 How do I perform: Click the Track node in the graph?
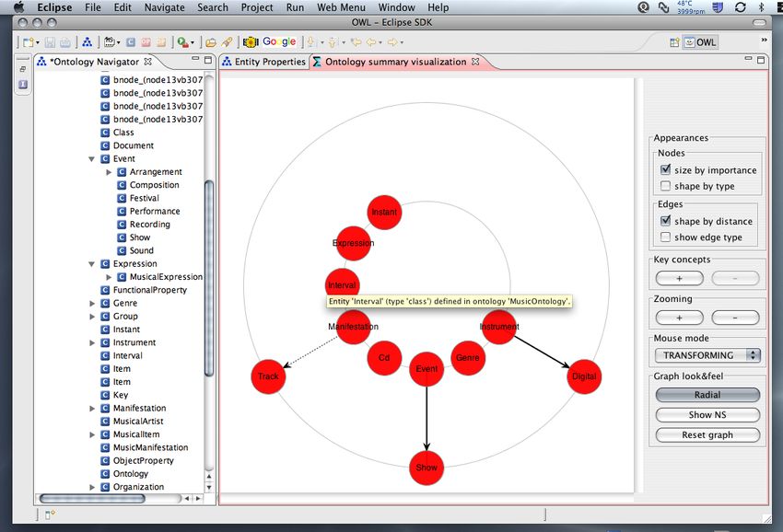tap(268, 376)
